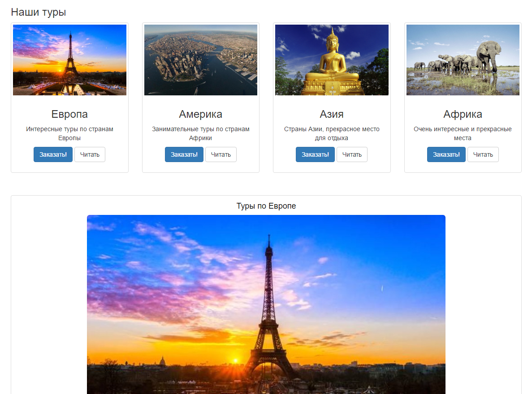Image resolution: width=532 pixels, height=394 pixels.
Task: Click Читать under Африка
Action: click(483, 154)
